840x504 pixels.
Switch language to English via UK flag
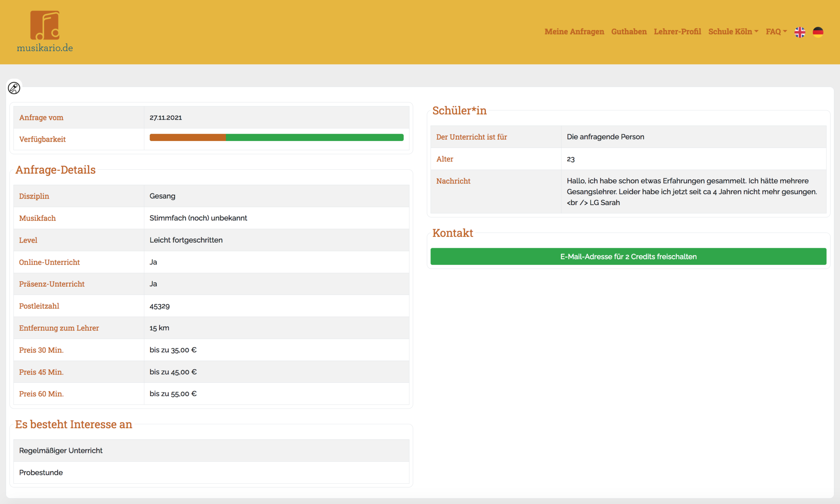click(x=800, y=32)
